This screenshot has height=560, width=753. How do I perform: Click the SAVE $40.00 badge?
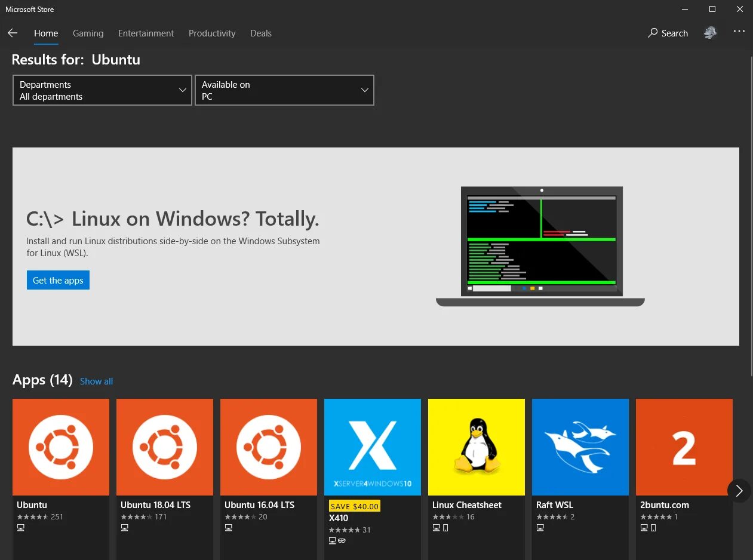[x=355, y=506]
